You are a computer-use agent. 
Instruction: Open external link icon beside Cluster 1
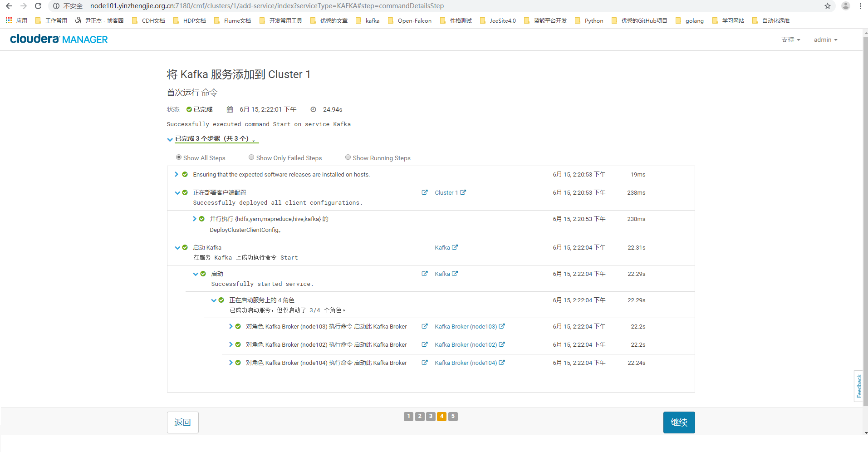coord(463,192)
